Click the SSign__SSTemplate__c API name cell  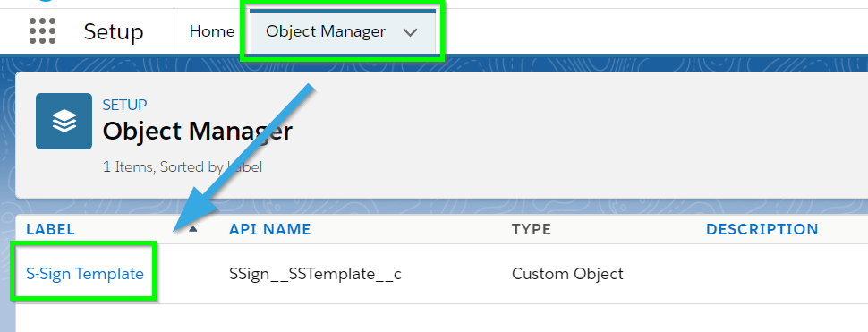(315, 273)
